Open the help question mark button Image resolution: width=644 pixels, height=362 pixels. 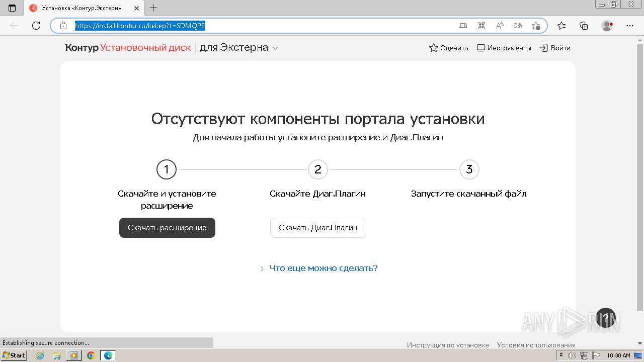606,318
